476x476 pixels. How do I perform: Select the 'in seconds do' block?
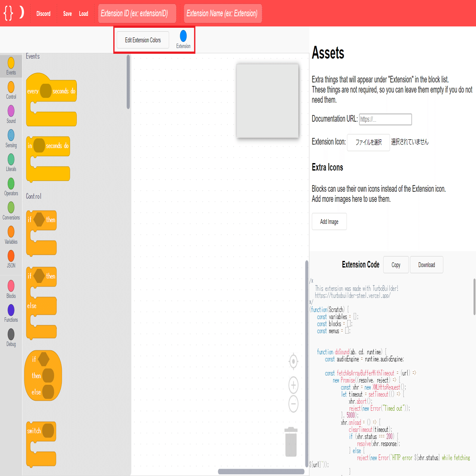(x=48, y=159)
